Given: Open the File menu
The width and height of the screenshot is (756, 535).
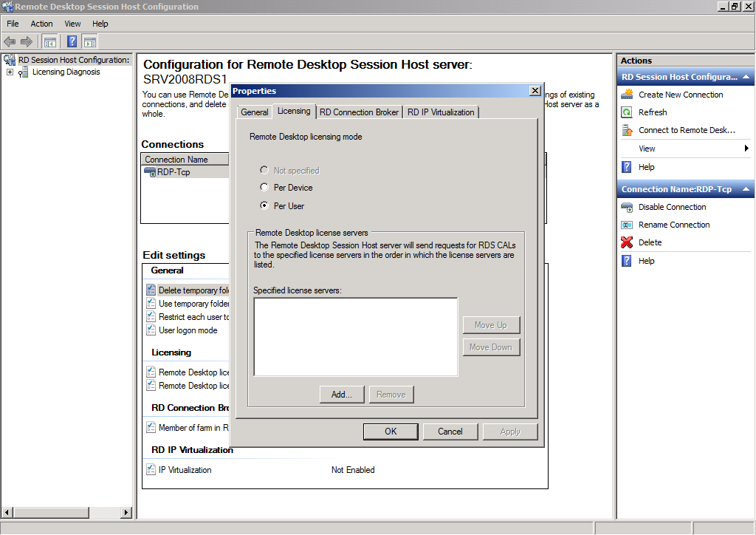Looking at the screenshot, I should pos(13,24).
